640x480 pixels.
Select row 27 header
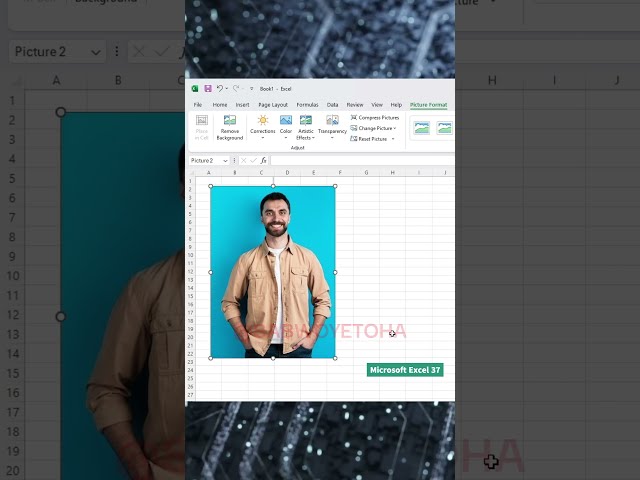(191, 395)
